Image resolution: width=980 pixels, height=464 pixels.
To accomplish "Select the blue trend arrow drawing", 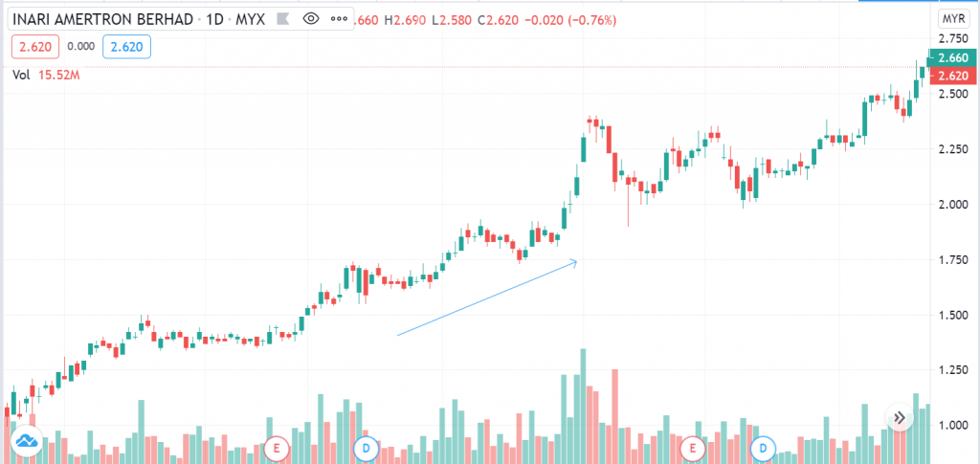I will (486, 298).
